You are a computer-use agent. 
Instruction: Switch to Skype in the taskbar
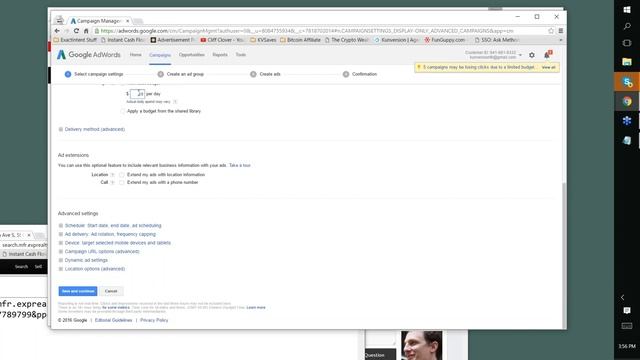coord(627,82)
